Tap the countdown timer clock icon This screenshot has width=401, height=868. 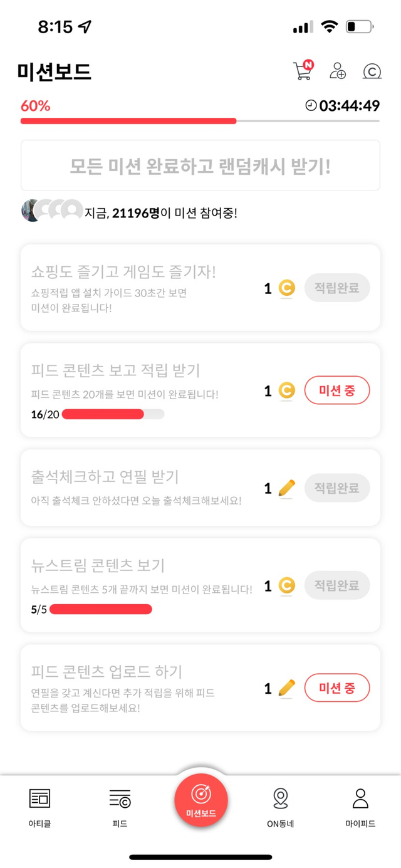click(311, 106)
